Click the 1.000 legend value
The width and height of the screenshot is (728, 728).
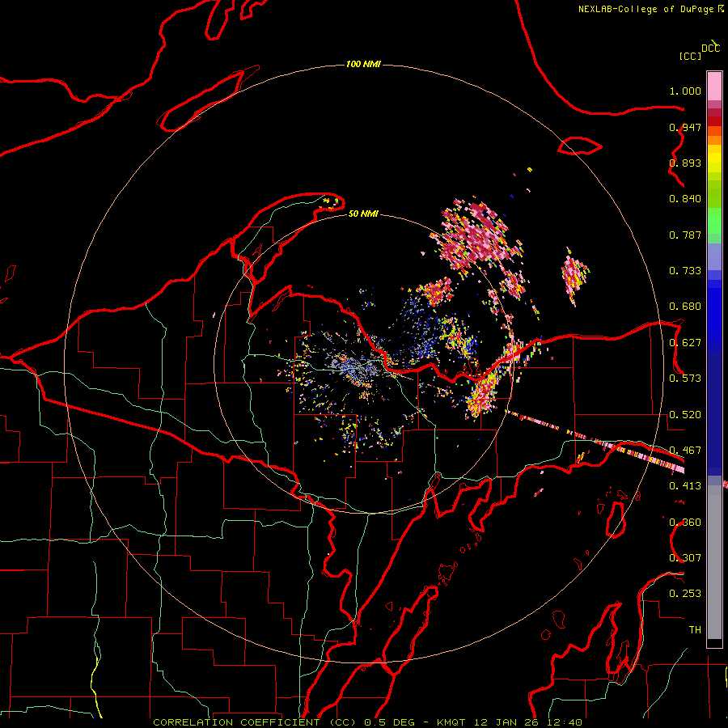(685, 91)
